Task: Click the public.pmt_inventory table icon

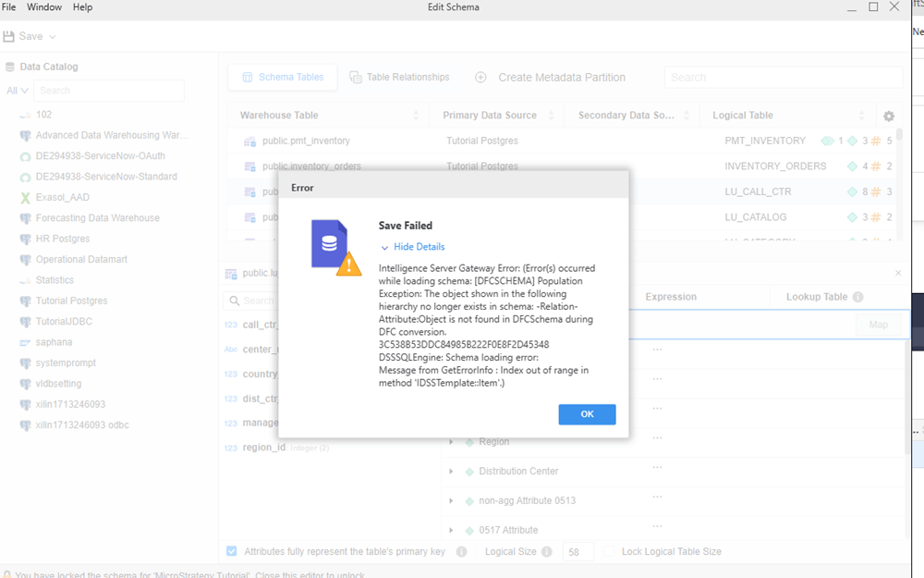Action: click(249, 141)
